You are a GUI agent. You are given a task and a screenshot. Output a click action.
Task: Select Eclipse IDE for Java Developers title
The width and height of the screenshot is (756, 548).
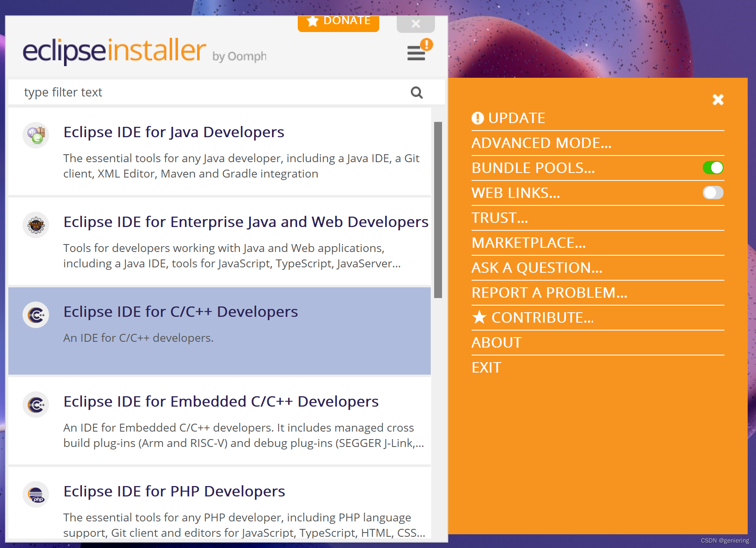pyautogui.click(x=174, y=132)
